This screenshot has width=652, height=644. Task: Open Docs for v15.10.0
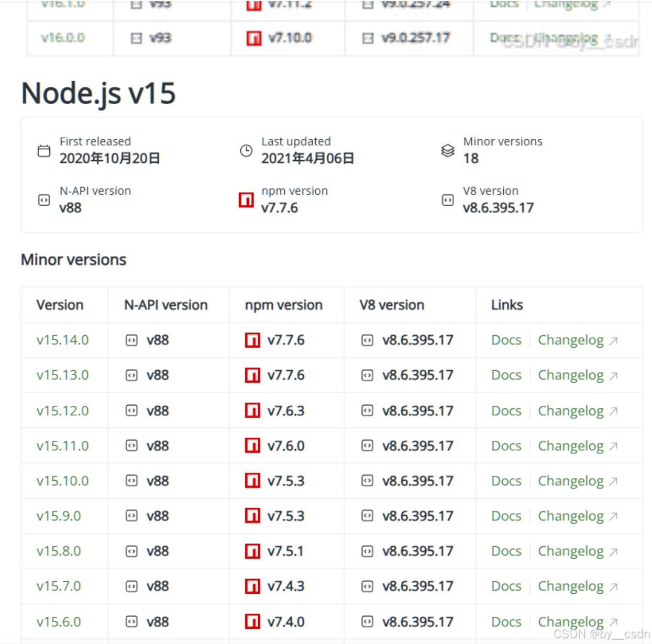(x=506, y=481)
